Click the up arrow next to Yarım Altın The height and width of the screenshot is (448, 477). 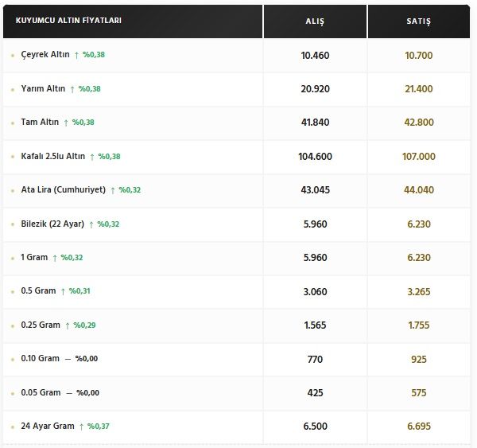[72, 89]
